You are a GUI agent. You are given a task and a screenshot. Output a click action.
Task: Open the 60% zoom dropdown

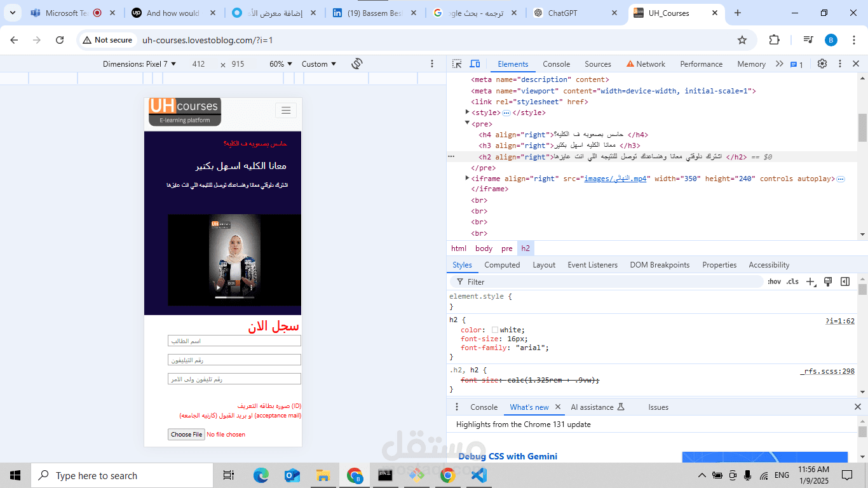click(281, 64)
